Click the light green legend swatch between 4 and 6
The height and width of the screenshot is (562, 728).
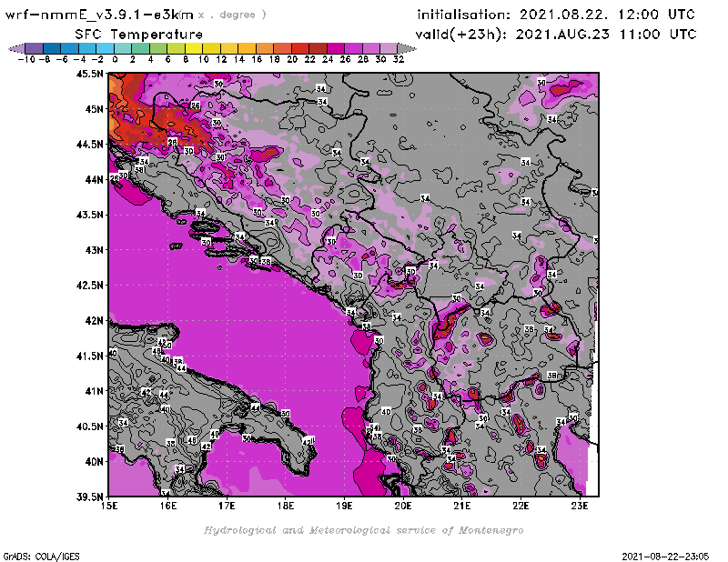158,48
